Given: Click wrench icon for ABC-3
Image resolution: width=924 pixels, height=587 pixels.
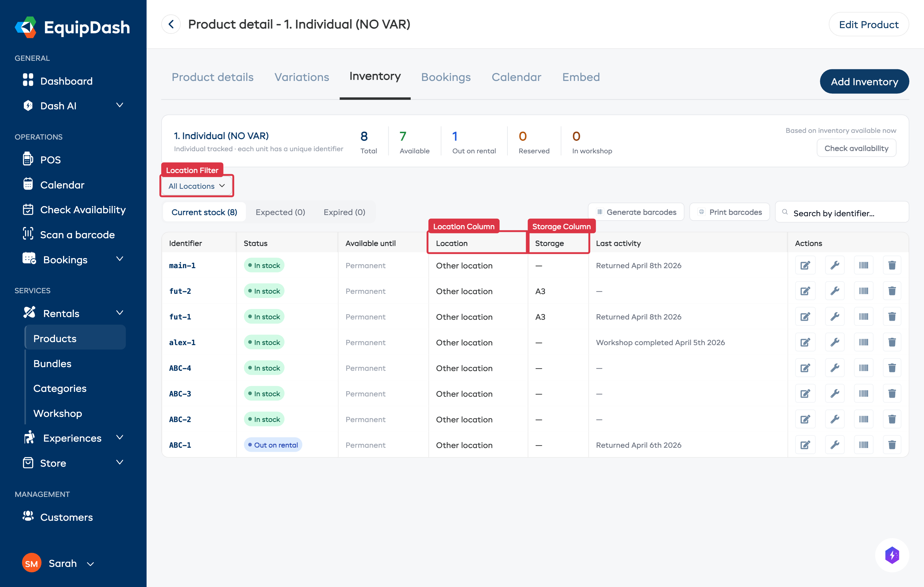Looking at the screenshot, I should 835,393.
